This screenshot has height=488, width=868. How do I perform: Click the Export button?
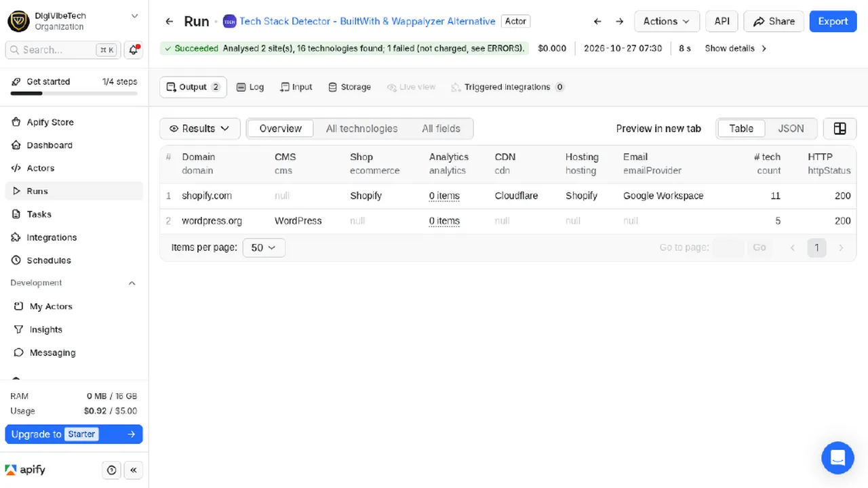click(x=833, y=22)
